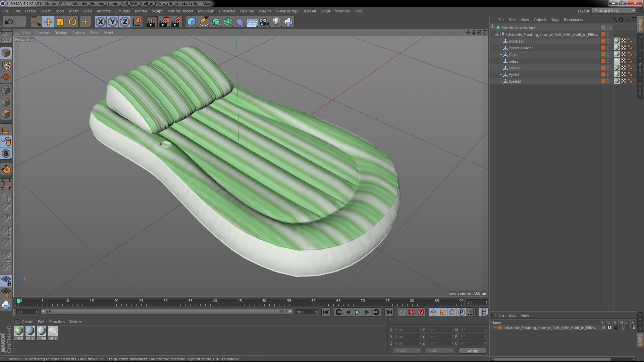Screen dimensions: 644x362
Task: Open the deformer object icon
Action: tap(240, 22)
